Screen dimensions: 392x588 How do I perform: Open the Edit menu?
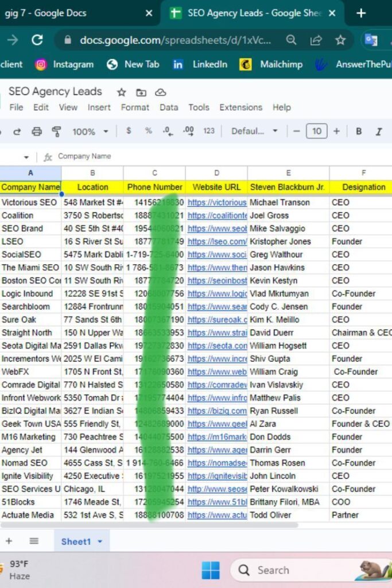click(41, 107)
